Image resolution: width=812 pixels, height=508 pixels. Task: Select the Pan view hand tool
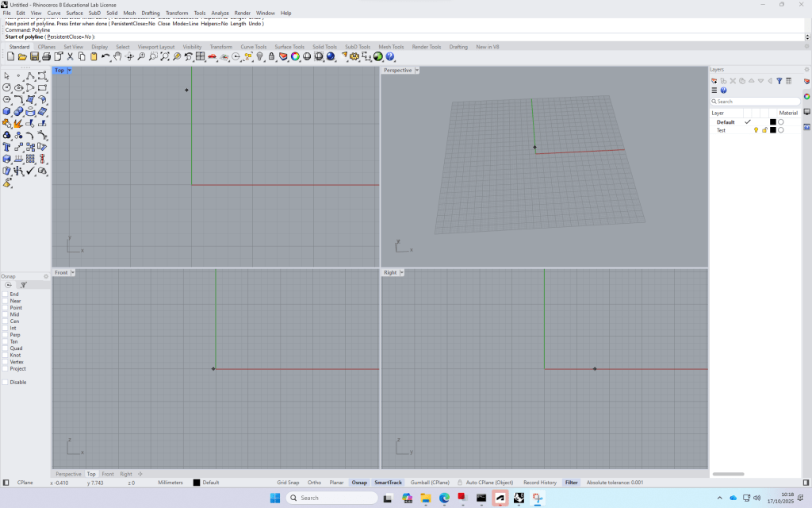pyautogui.click(x=117, y=56)
